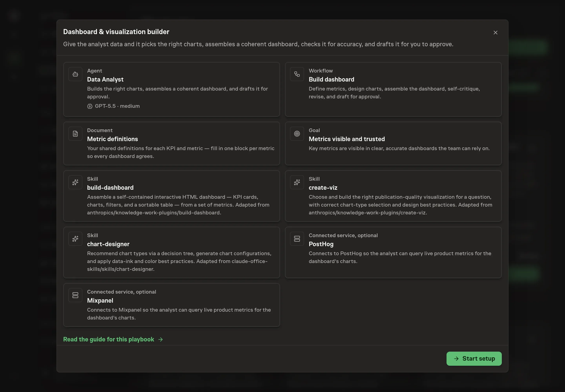Click 'Connected service, optional' label above Mixpanel
The width and height of the screenshot is (565, 392).
tap(121, 292)
